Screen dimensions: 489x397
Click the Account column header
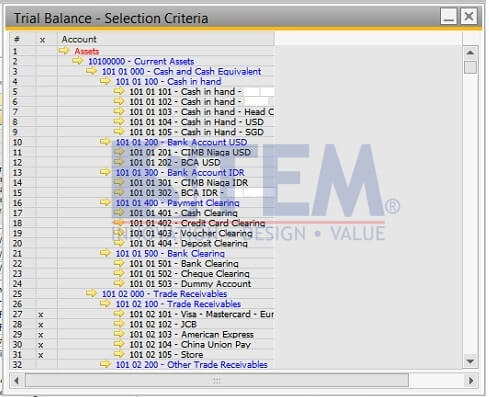pos(166,39)
